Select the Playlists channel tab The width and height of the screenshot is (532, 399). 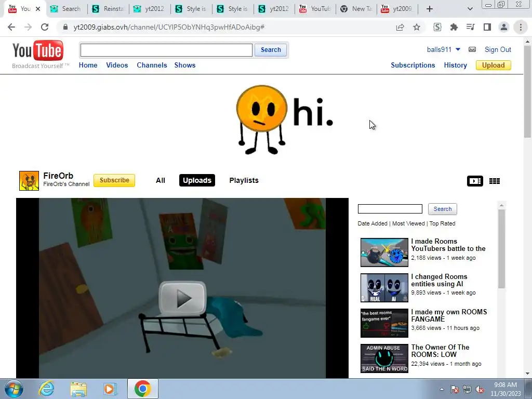244,180
